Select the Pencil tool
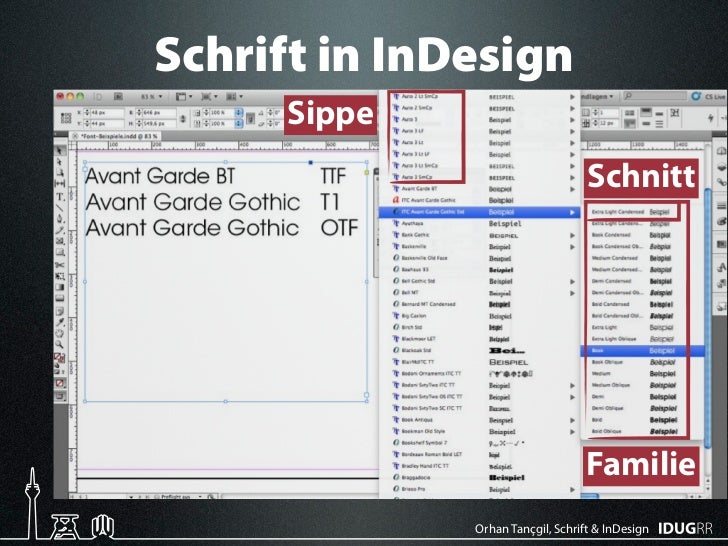This screenshot has width=728, height=546. click(60, 230)
